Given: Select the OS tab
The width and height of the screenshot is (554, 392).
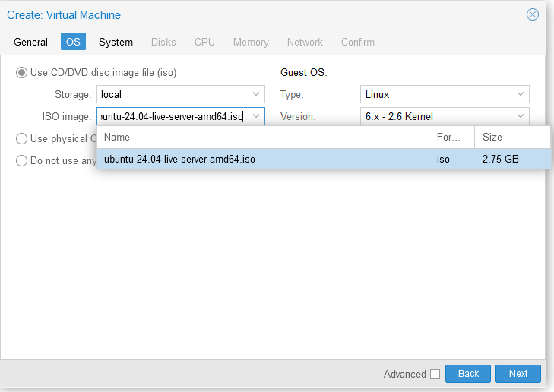Looking at the screenshot, I should [x=73, y=42].
